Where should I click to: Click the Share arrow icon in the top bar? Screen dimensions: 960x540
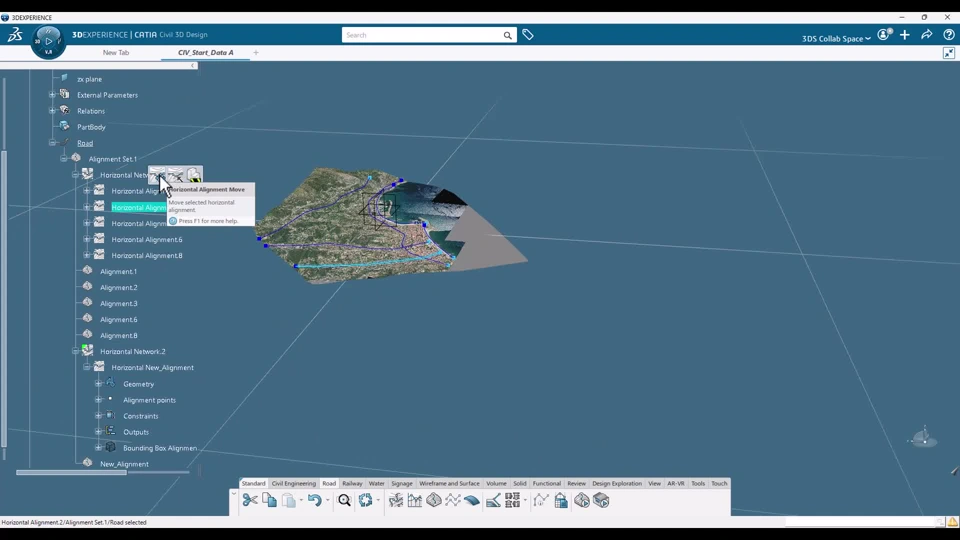pyautogui.click(x=926, y=35)
